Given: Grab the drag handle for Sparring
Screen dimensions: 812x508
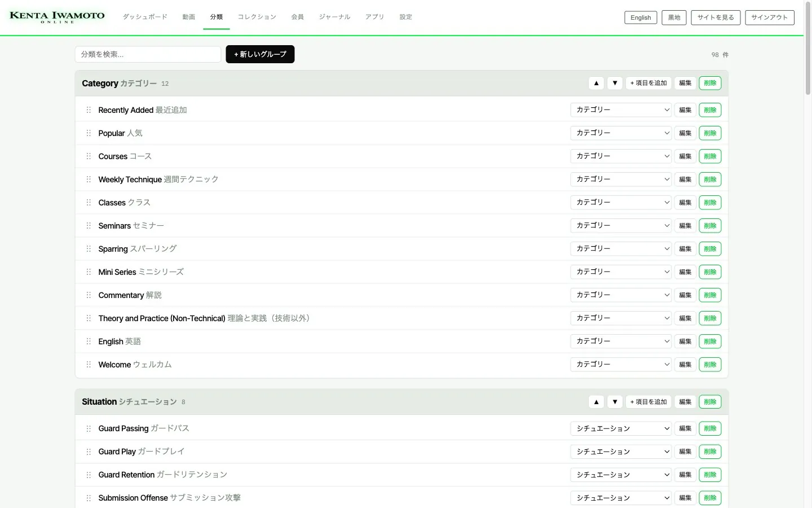Looking at the screenshot, I should click(89, 249).
